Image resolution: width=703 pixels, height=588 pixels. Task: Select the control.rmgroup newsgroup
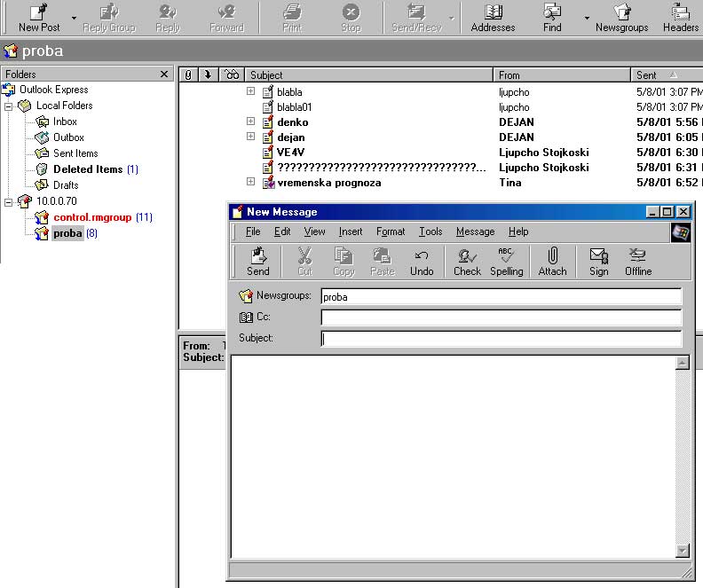tap(92, 217)
